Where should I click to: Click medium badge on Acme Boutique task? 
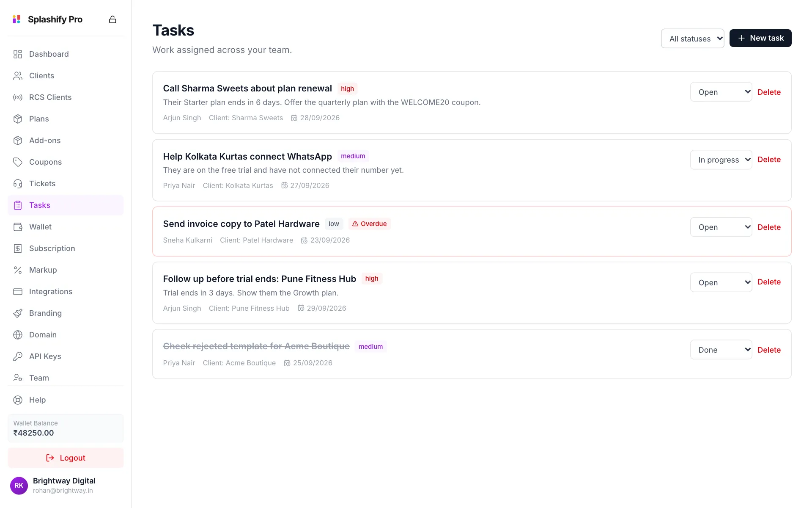coord(370,347)
